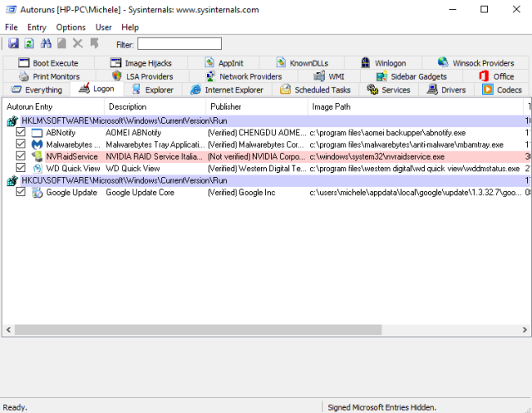Open the KnownDLLs tab
This screenshot has width=532, height=413.
(x=302, y=63)
